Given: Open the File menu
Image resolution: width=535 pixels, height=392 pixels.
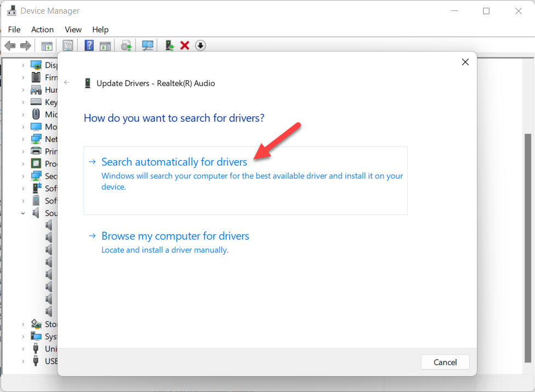Looking at the screenshot, I should click(14, 30).
